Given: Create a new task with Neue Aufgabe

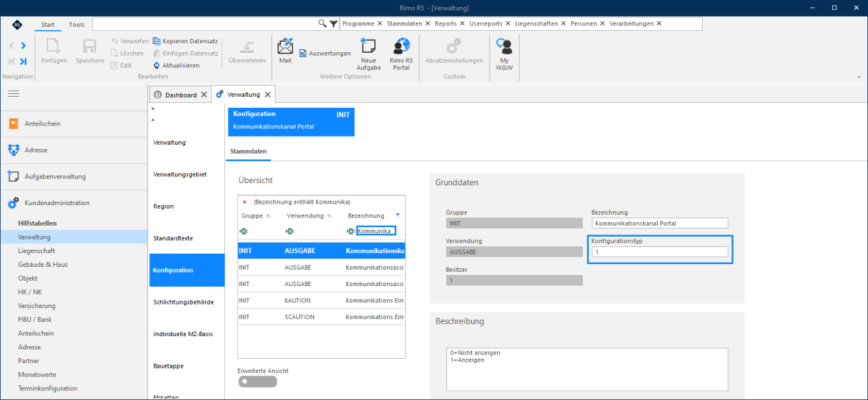Looking at the screenshot, I should tap(368, 54).
